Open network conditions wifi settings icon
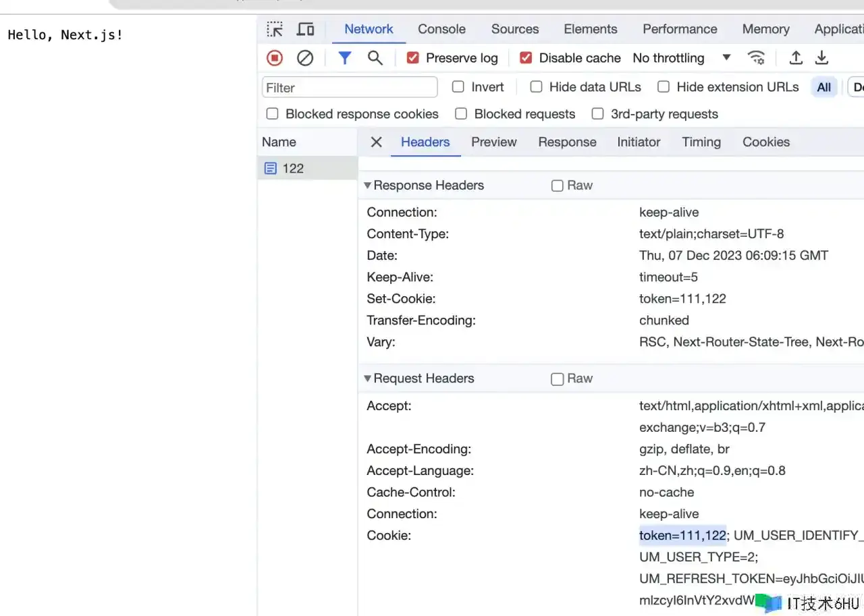Screen dimensions: 864x616 tap(757, 58)
